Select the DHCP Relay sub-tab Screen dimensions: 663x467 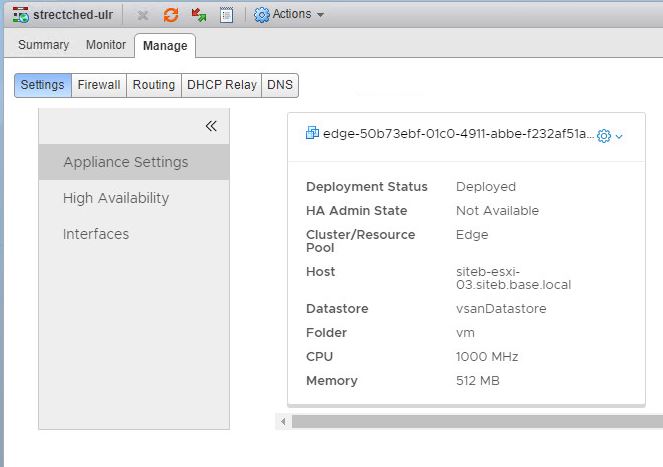coord(221,85)
